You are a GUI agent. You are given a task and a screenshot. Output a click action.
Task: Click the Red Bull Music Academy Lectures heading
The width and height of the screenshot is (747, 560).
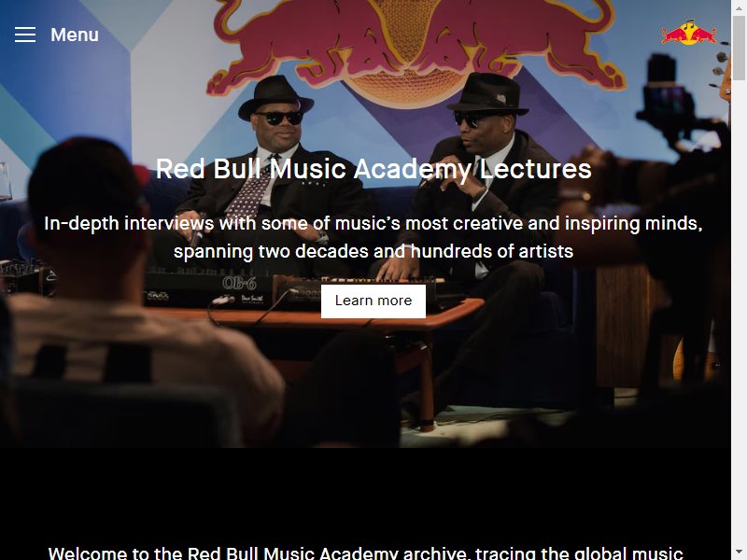click(373, 169)
